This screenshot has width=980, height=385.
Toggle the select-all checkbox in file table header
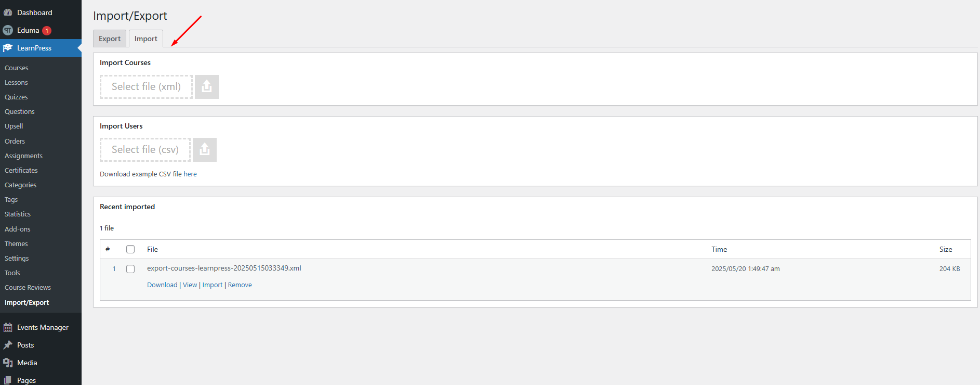tap(130, 249)
